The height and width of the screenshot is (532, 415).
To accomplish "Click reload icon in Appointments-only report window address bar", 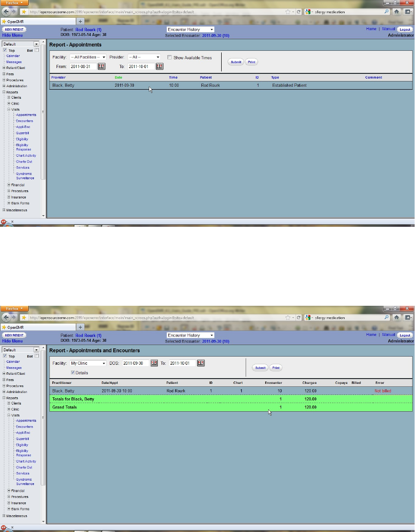I will (x=298, y=12).
